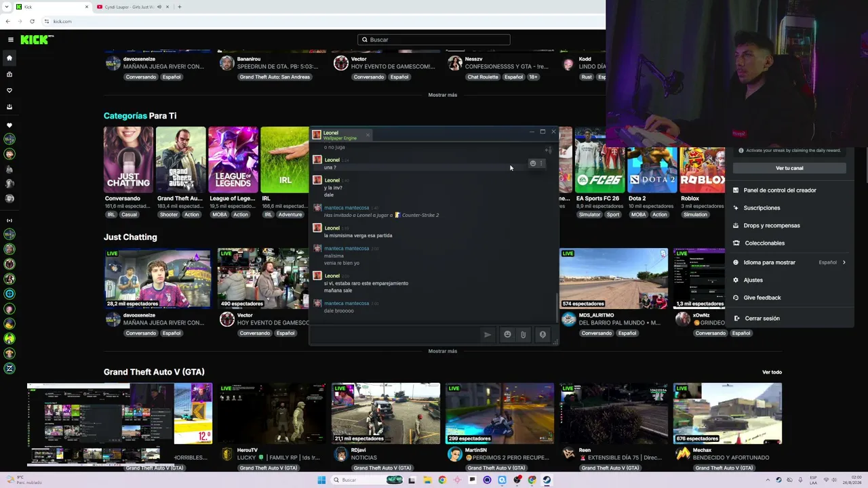868x488 pixels.
Task: Send the message in Steam chat
Action: (487, 334)
